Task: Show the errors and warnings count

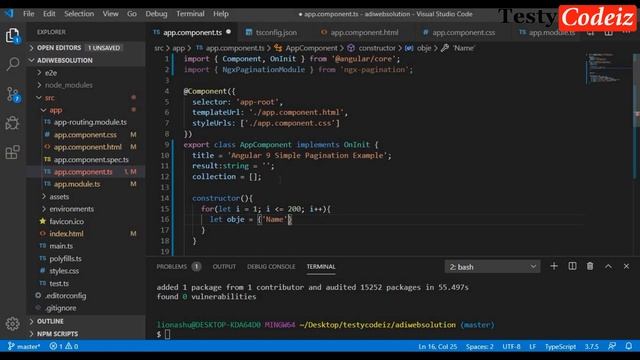Action: click(x=64, y=346)
